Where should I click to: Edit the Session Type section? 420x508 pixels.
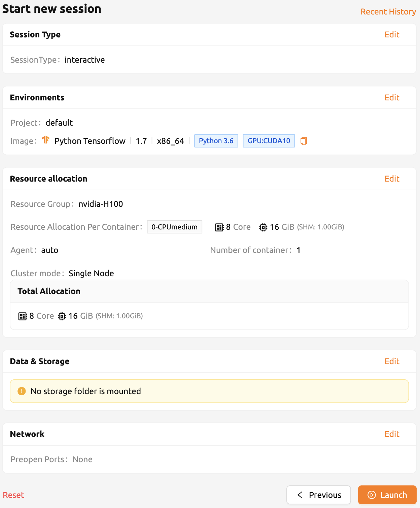392,35
